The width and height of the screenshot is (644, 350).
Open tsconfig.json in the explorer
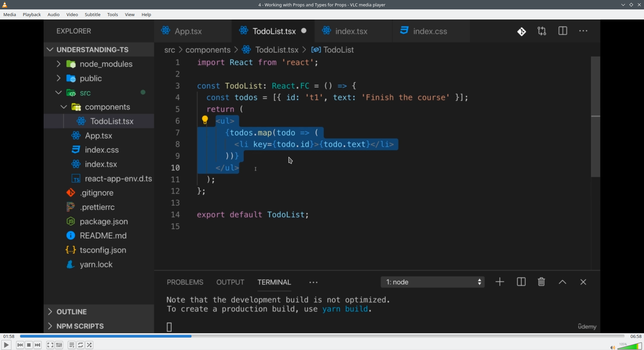pyautogui.click(x=99, y=250)
